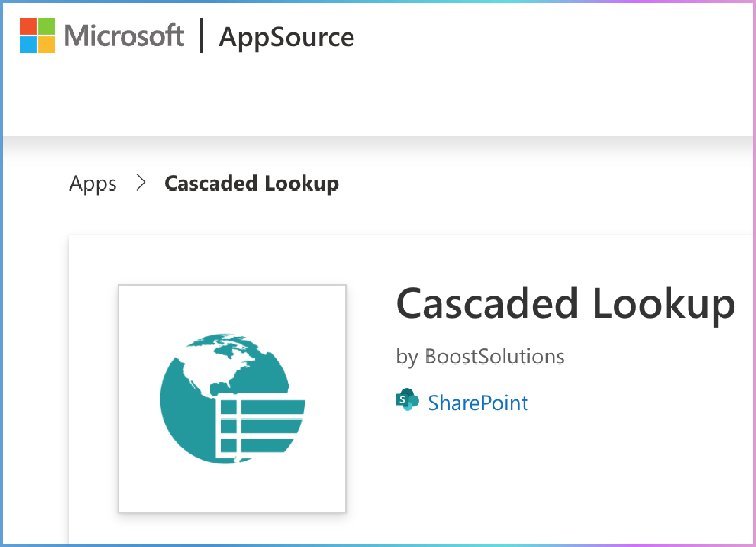Click the Microsoft four-square logo

pyautogui.click(x=38, y=36)
